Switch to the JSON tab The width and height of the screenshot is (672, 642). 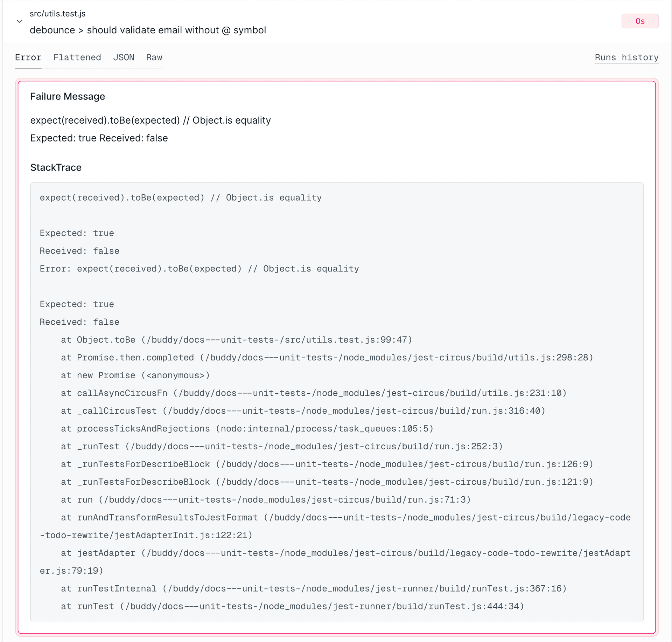click(x=124, y=57)
